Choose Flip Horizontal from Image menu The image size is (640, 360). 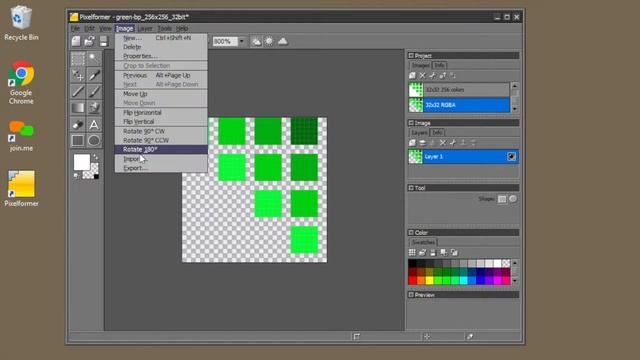pyautogui.click(x=161, y=113)
